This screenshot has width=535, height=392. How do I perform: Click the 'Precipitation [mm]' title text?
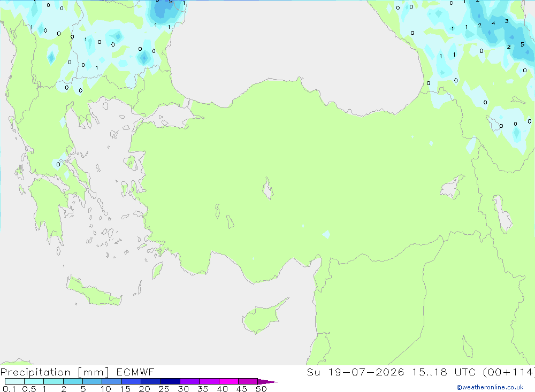(x=55, y=372)
